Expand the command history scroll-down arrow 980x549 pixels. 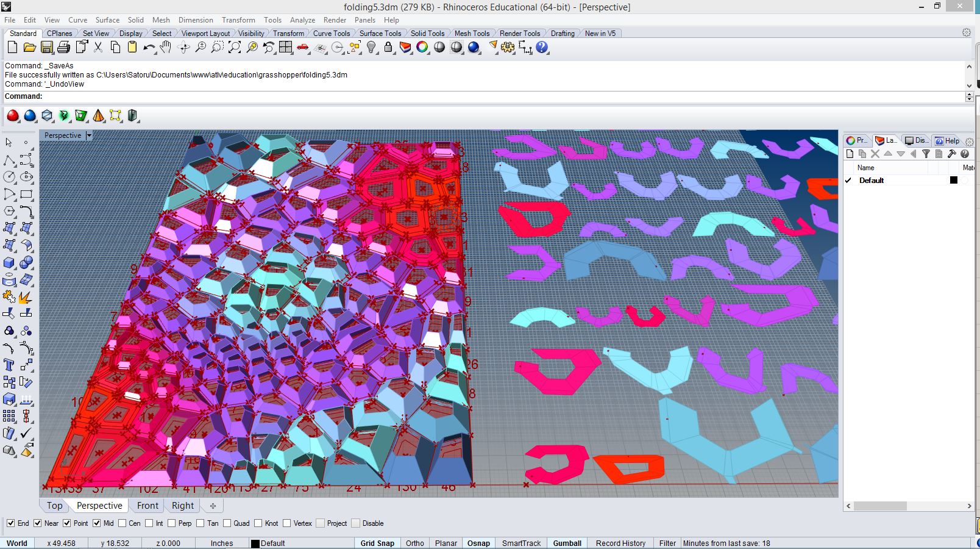click(x=969, y=85)
